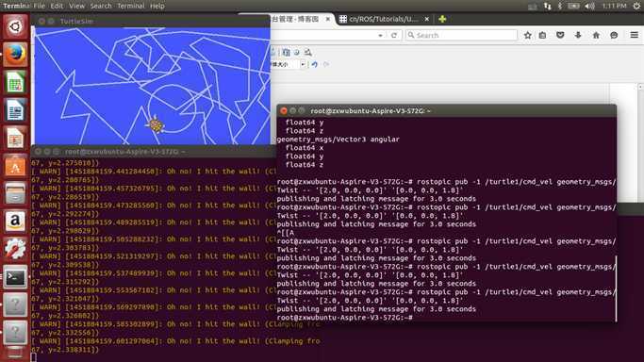Open the File menu
The height and width of the screenshot is (362, 644).
[39, 6]
